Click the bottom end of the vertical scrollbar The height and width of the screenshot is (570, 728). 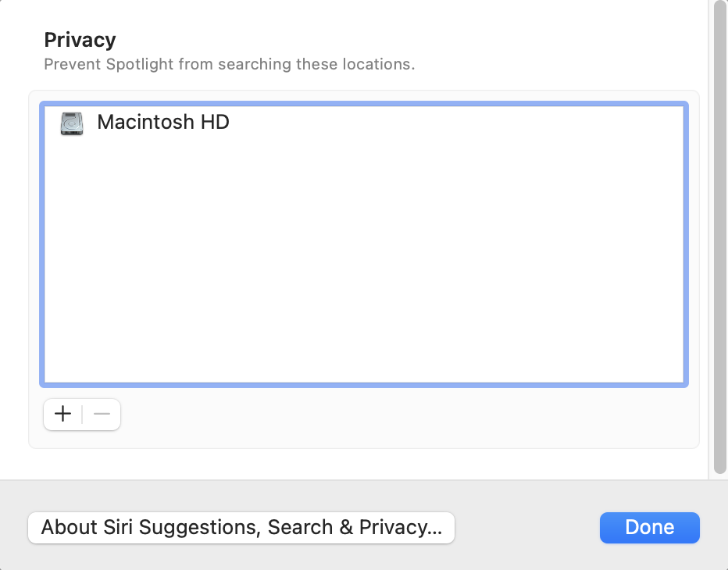click(x=720, y=468)
